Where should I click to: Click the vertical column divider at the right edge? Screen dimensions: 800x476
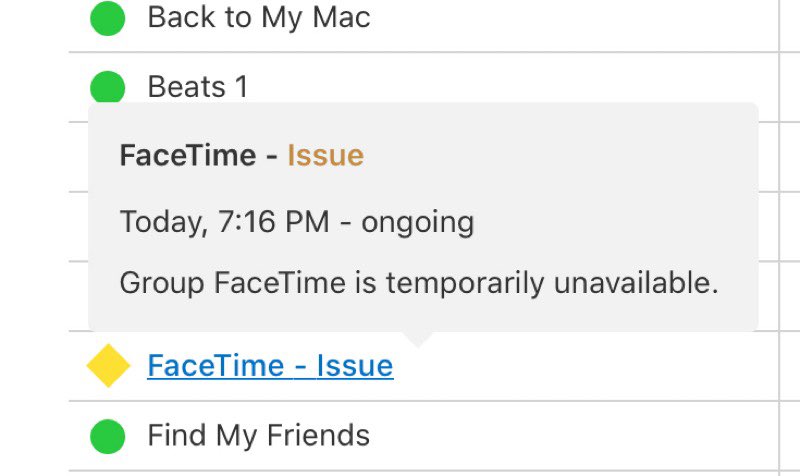(780, 238)
